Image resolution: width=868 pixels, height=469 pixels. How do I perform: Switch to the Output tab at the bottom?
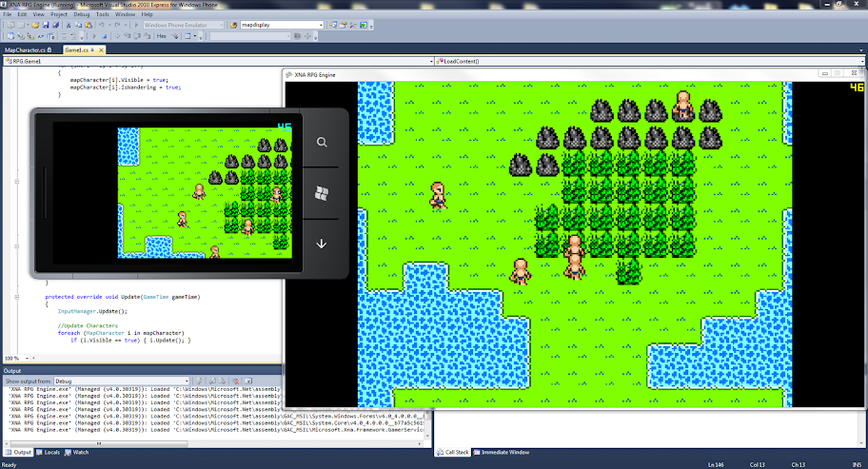tap(18, 453)
